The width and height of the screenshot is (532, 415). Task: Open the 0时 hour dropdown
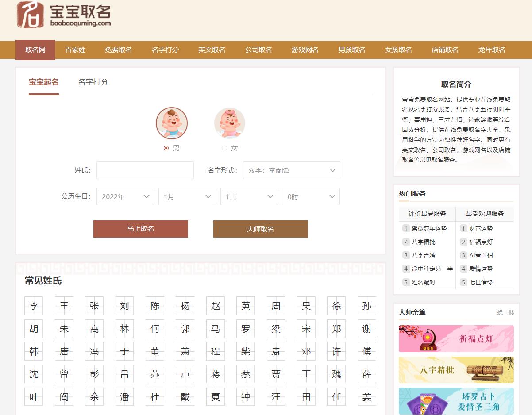click(x=311, y=196)
